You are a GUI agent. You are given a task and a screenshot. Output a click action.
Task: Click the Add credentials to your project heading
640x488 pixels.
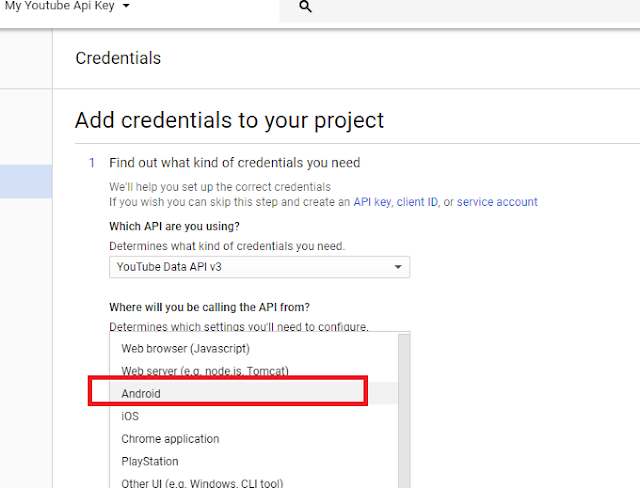[229, 121]
